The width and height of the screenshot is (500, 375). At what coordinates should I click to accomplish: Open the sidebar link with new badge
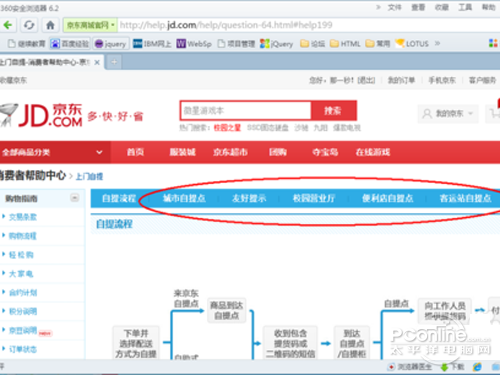point(23,330)
